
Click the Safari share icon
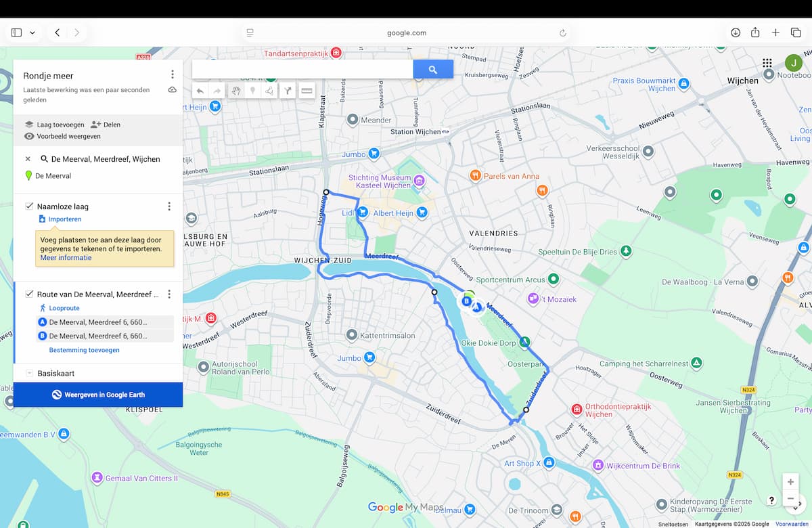click(x=755, y=32)
